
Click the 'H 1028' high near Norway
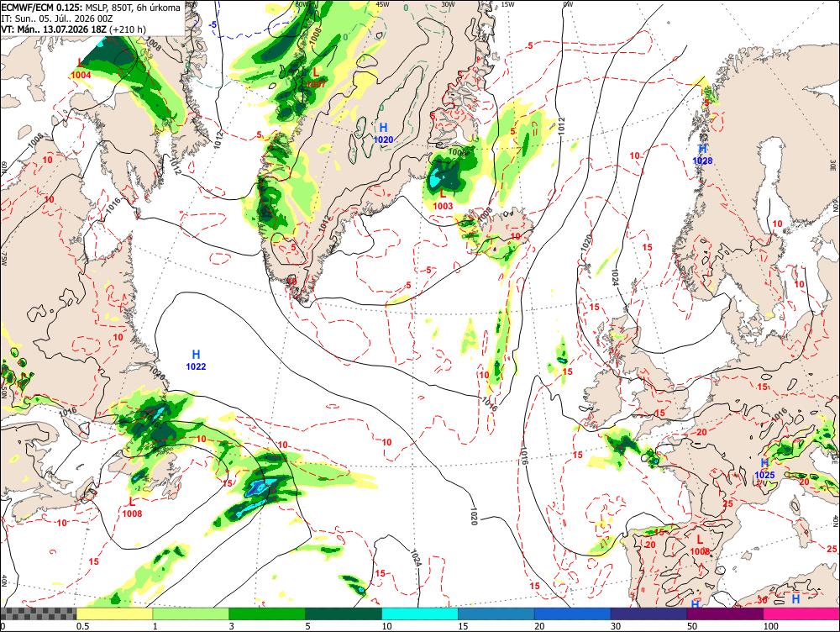click(702, 155)
